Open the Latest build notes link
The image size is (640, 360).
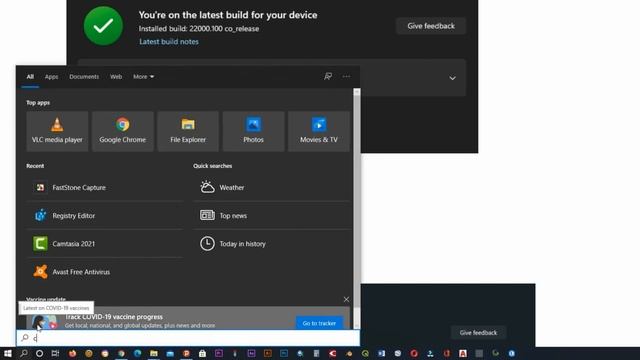pos(169,42)
